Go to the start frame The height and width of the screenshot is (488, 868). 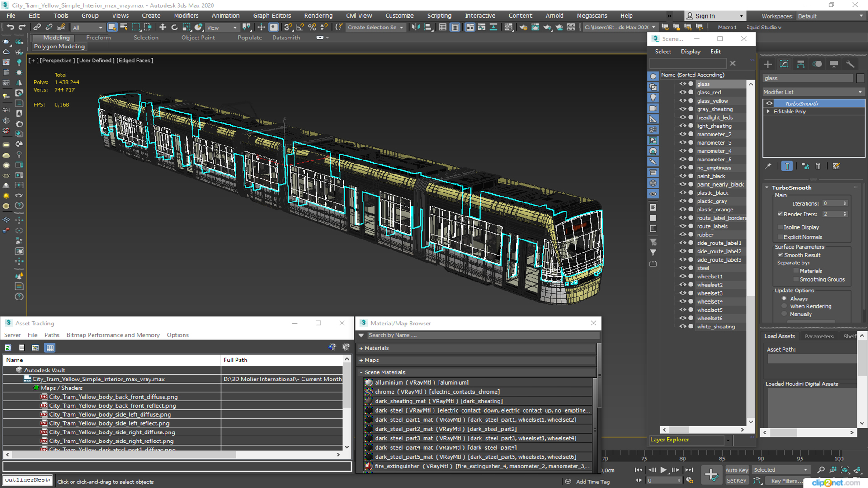click(638, 470)
